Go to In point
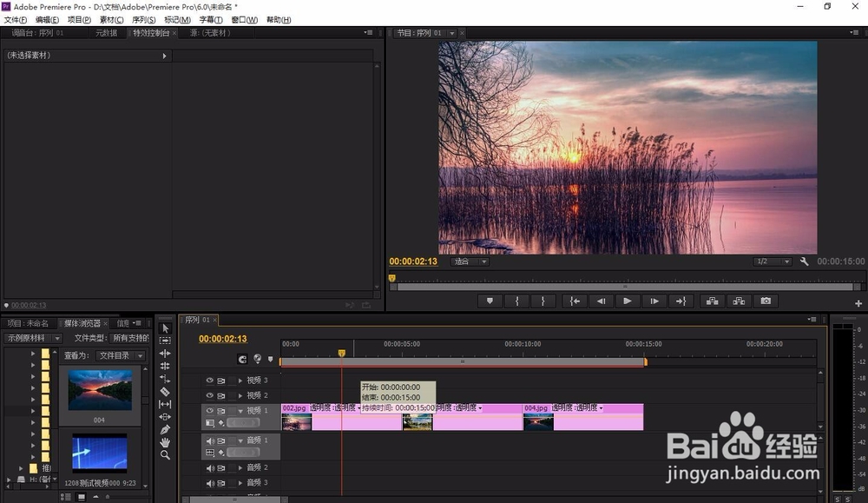Image resolution: width=868 pixels, height=503 pixels. tap(575, 301)
